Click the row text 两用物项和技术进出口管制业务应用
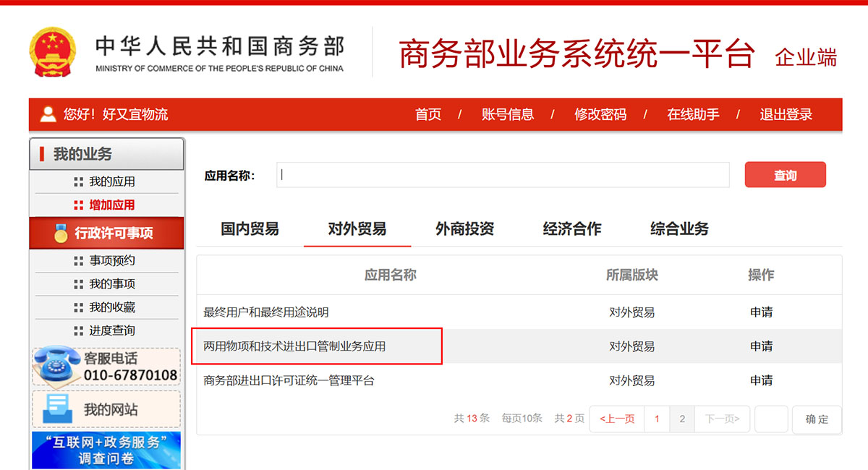 [x=294, y=346]
